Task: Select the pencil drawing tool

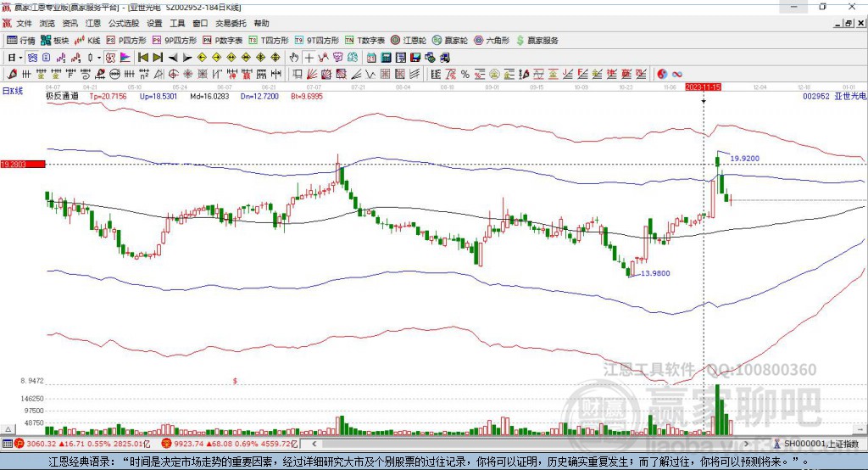Action: (x=12, y=75)
